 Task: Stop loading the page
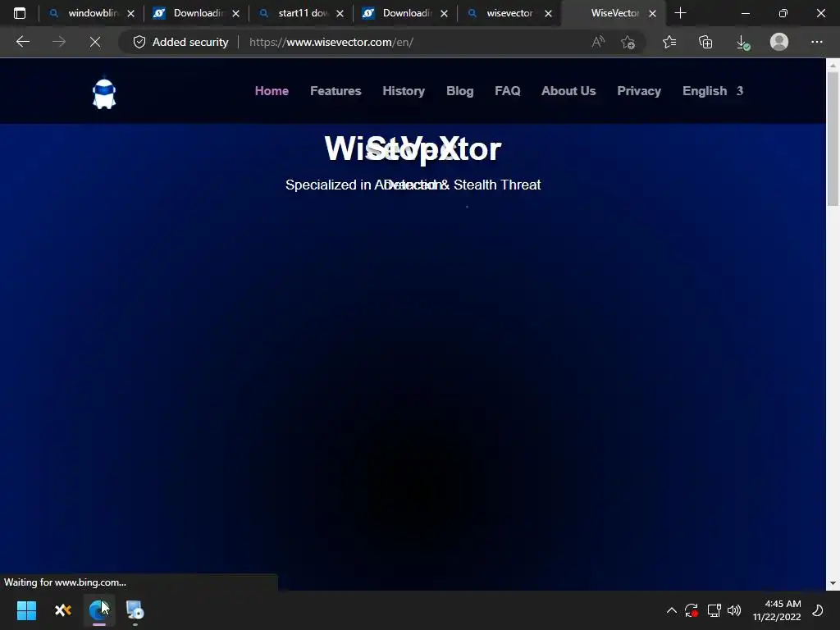pos(95,42)
